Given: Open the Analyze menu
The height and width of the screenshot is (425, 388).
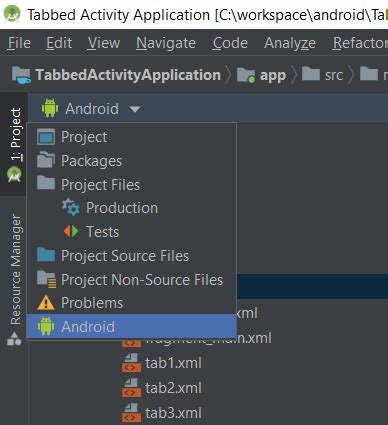Looking at the screenshot, I should tap(290, 43).
